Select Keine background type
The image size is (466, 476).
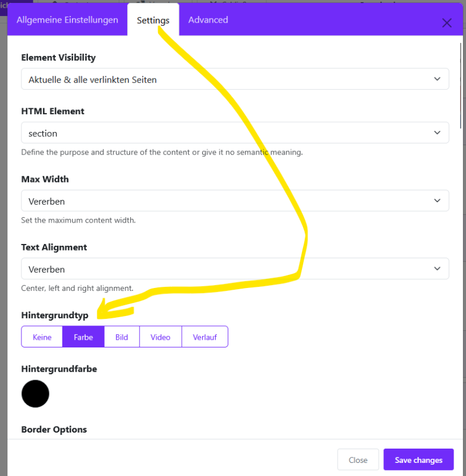tap(42, 337)
